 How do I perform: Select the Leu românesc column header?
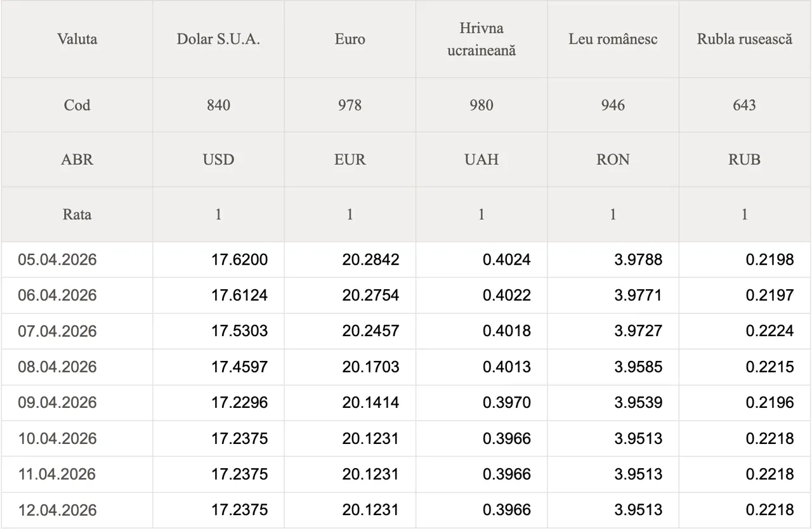pos(613,39)
